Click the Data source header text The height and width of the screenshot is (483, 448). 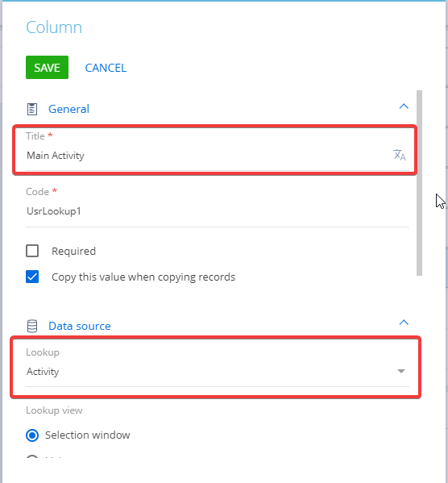click(80, 326)
